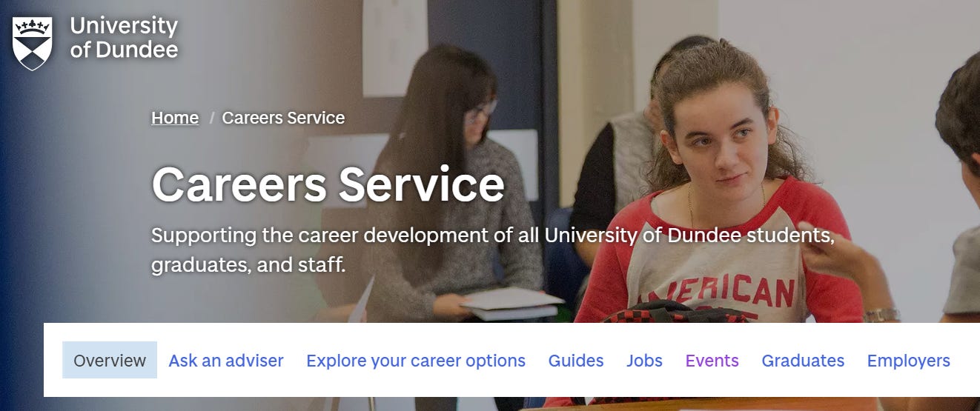Go to the Home breadcrumb link

pyautogui.click(x=175, y=118)
